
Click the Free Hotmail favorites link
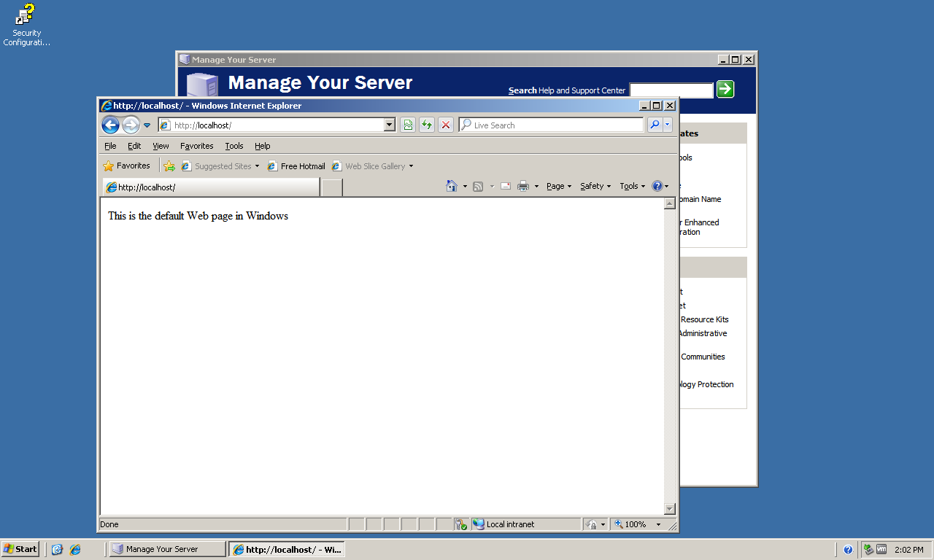296,166
